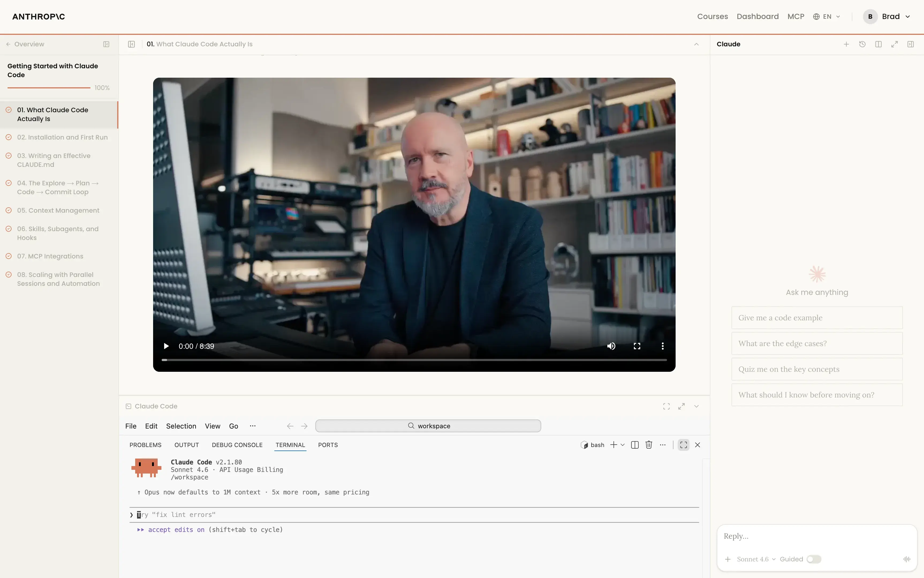Attach file with plus in reply box

[728, 559]
